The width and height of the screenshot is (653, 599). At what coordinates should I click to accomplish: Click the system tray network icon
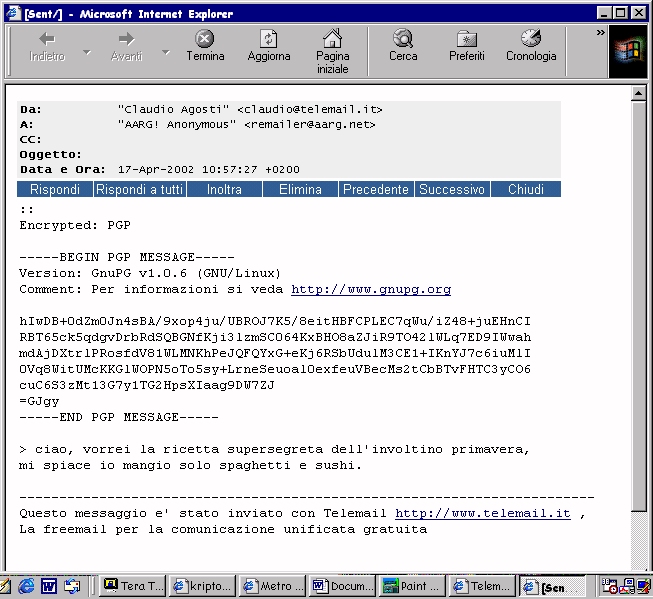[x=628, y=586]
